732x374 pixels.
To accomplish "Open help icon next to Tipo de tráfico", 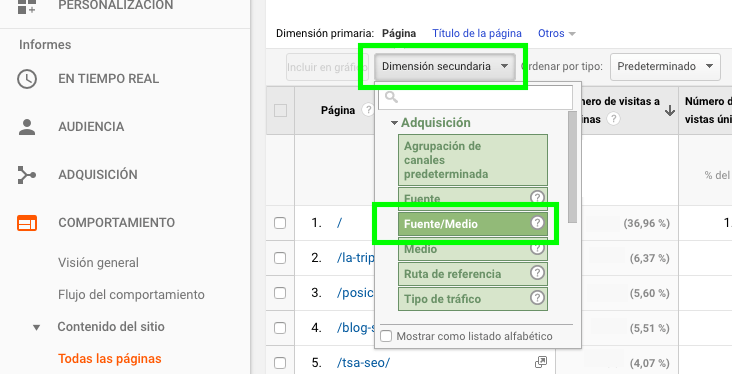I will 537,297.
